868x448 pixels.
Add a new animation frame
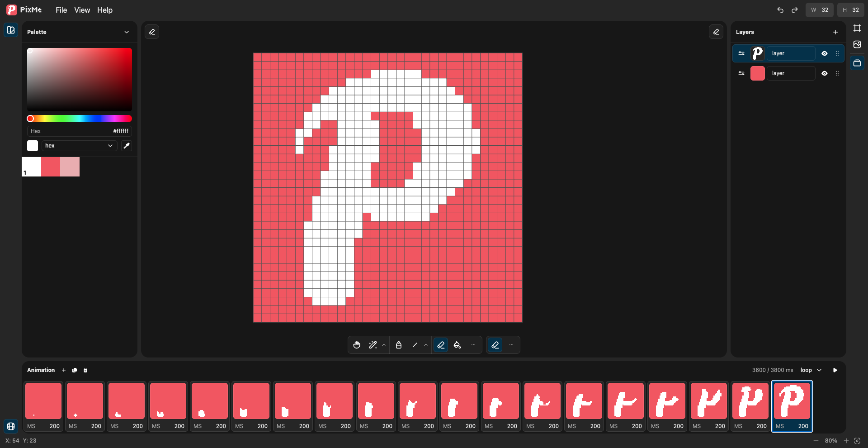[x=64, y=370]
